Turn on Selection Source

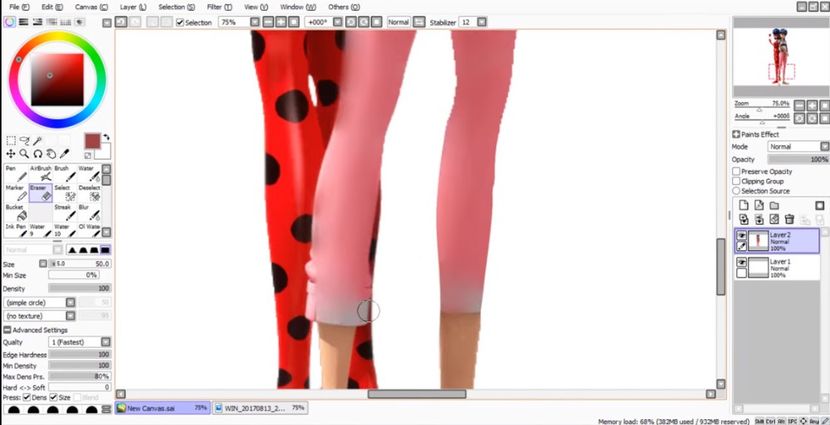736,191
